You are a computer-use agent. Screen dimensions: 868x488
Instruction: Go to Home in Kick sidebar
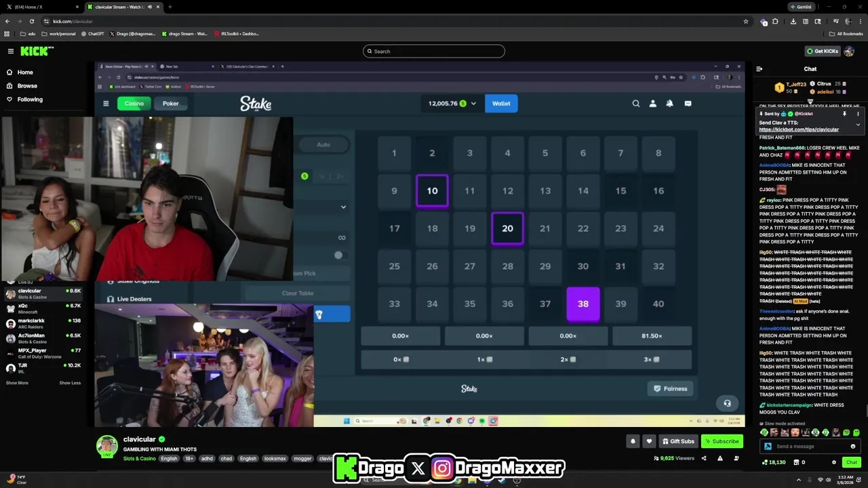[25, 72]
